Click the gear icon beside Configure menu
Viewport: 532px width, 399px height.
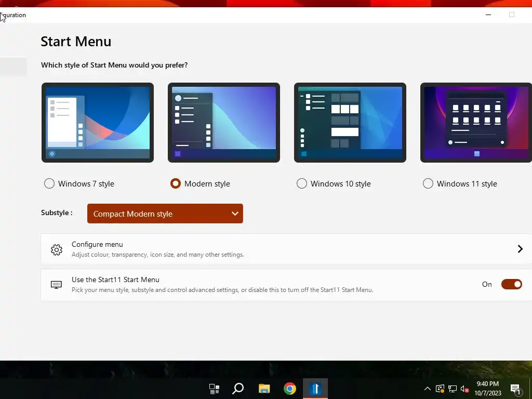[56, 250]
